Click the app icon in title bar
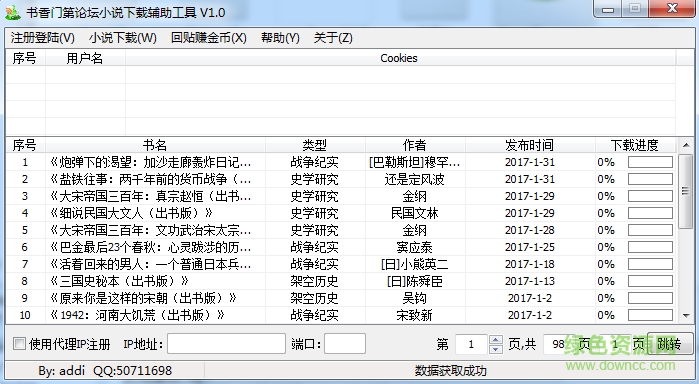The width and height of the screenshot is (699, 384). pos(13,12)
